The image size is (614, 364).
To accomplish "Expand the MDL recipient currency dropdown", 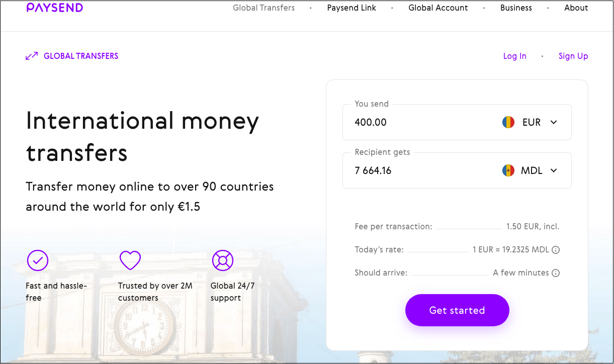I will pos(554,170).
